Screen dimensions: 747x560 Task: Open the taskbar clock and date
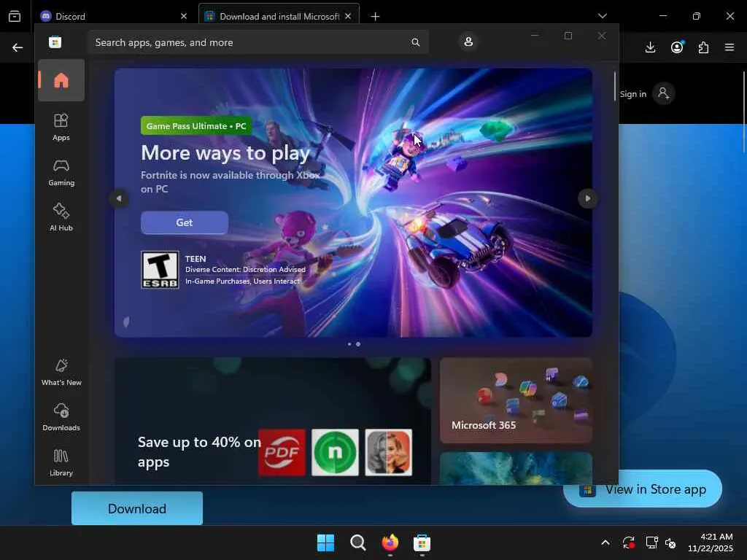pos(711,542)
